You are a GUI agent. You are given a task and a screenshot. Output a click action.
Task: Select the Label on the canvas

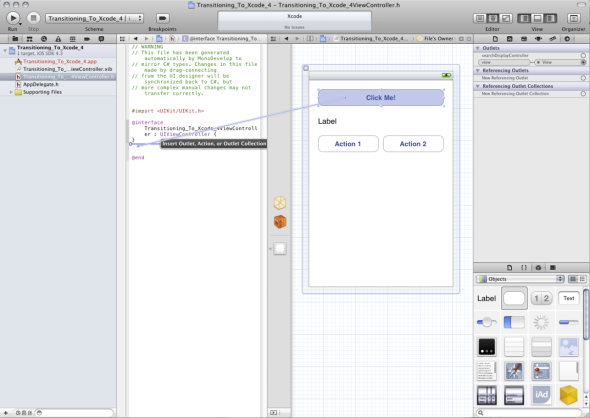click(x=327, y=121)
